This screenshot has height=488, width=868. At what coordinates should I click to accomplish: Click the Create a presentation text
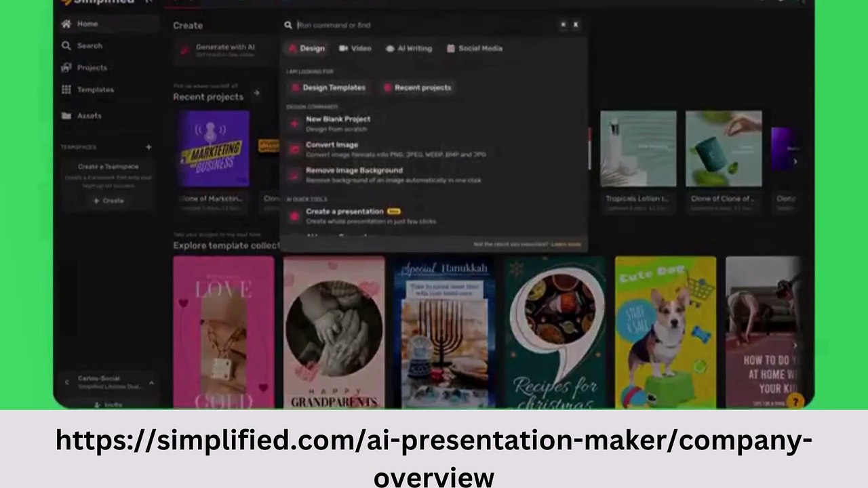click(x=344, y=211)
